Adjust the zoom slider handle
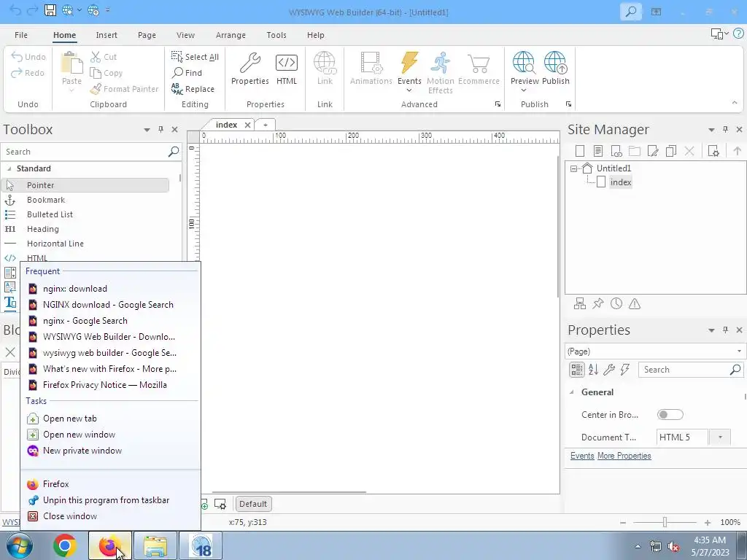The image size is (747, 560). tap(665, 522)
